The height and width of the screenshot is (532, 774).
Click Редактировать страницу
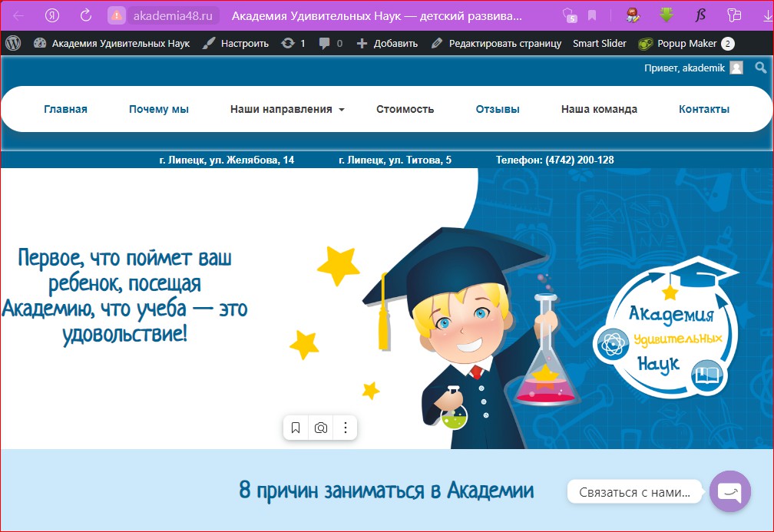pyautogui.click(x=496, y=44)
